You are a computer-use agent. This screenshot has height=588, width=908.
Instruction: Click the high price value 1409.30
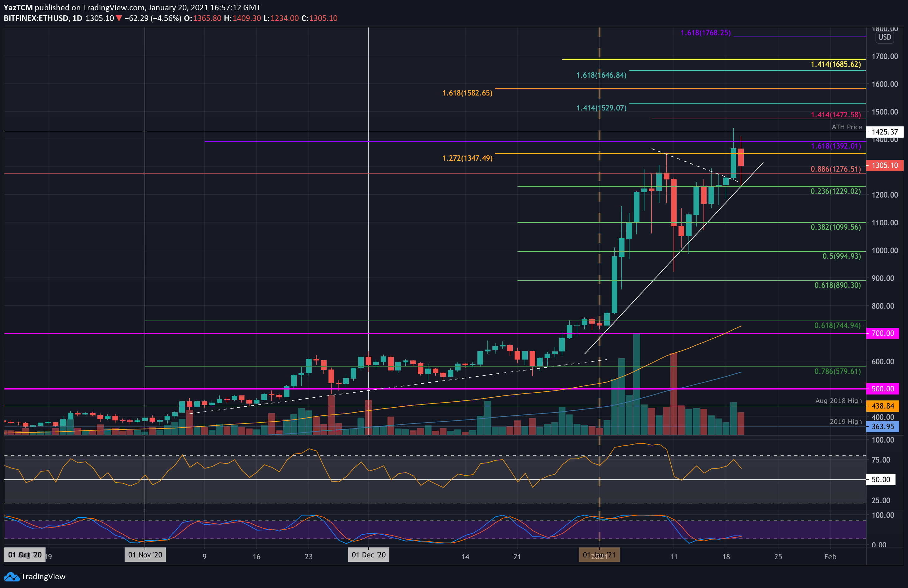pos(247,18)
